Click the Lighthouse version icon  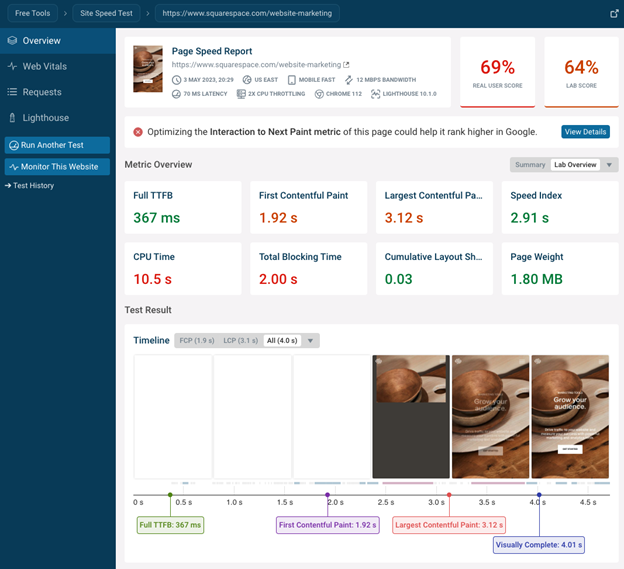point(375,94)
